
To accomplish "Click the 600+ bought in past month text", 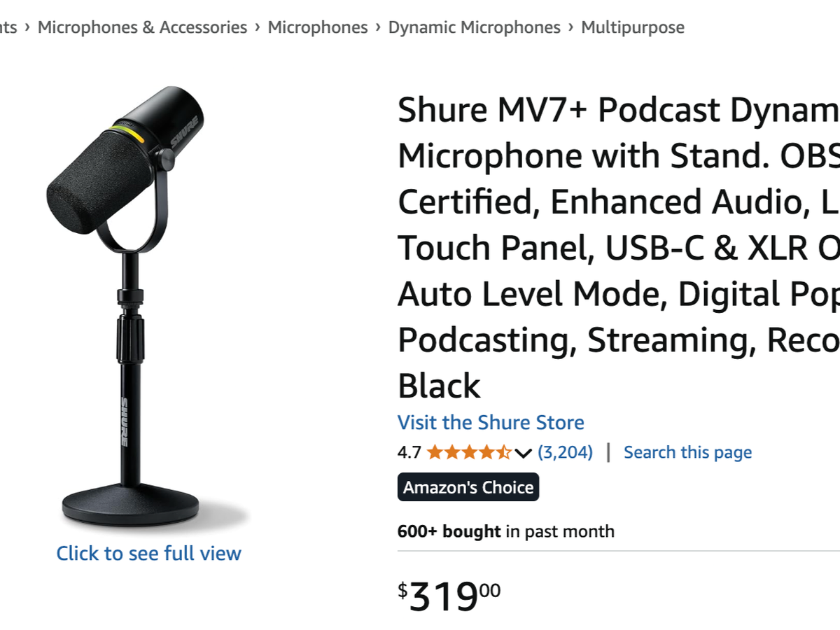I will pos(506,531).
